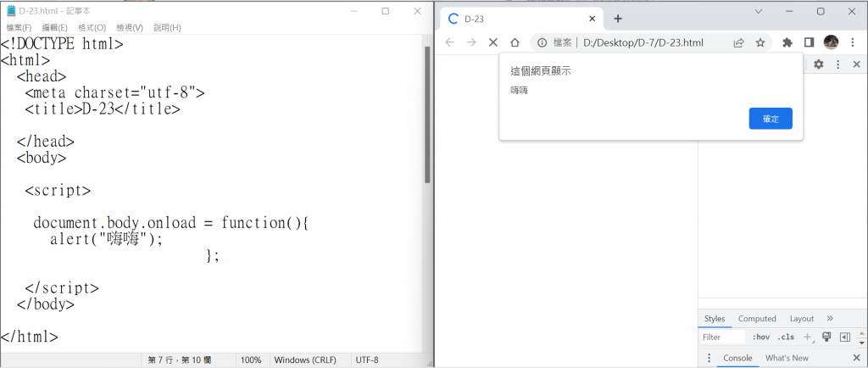The image size is (868, 368).
Task: View site information icon in address bar
Action: click(542, 42)
